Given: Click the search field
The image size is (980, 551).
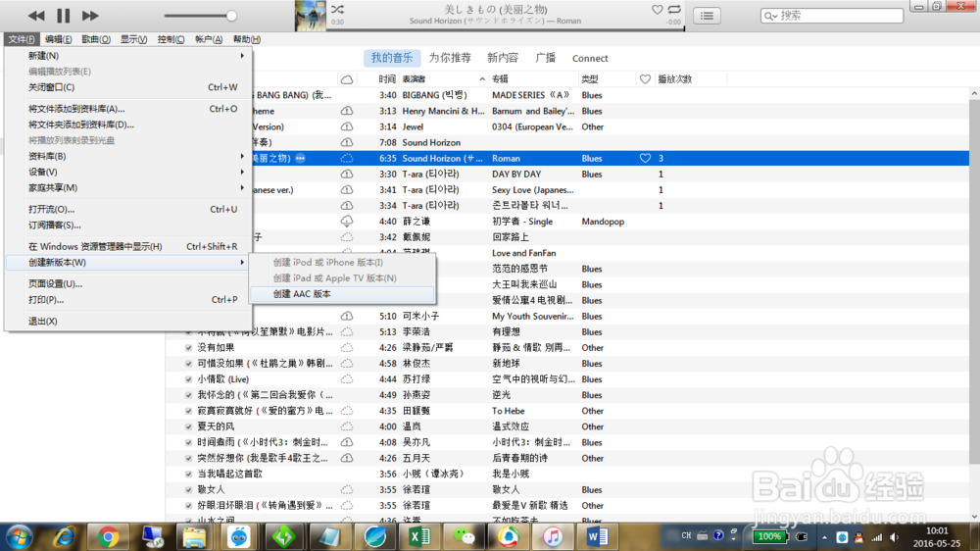Looking at the screenshot, I should point(832,16).
